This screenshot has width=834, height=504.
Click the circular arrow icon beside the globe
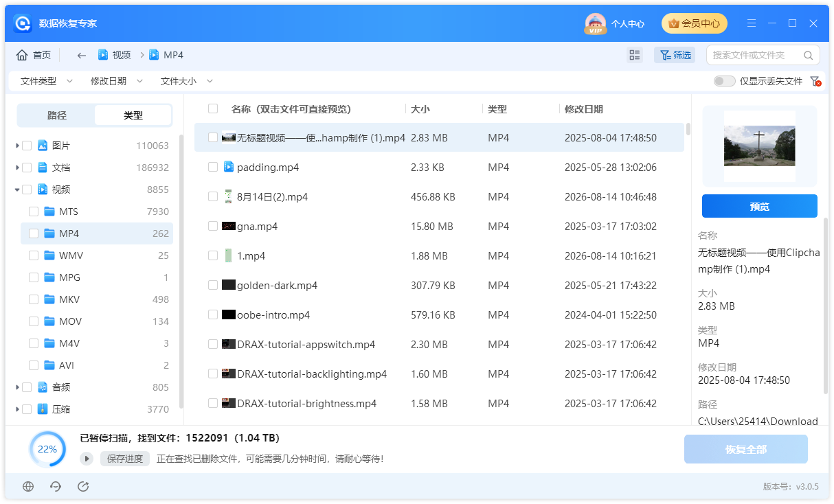point(56,486)
